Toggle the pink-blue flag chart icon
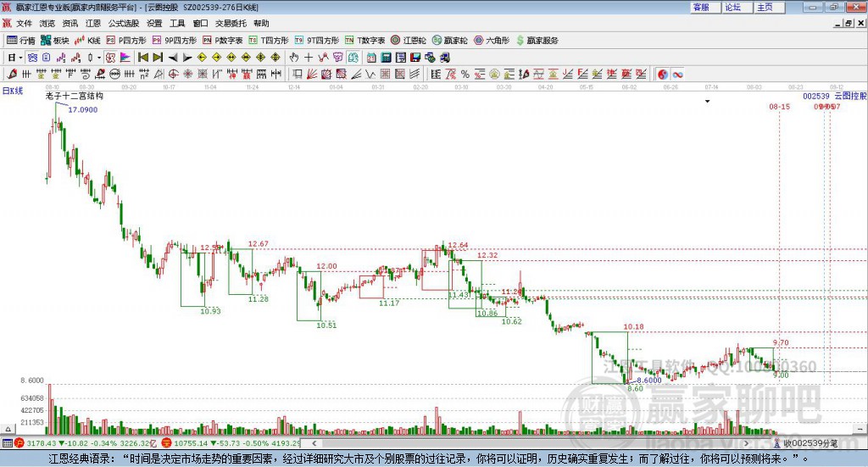Viewport: 868px width, 467px height. click(125, 58)
